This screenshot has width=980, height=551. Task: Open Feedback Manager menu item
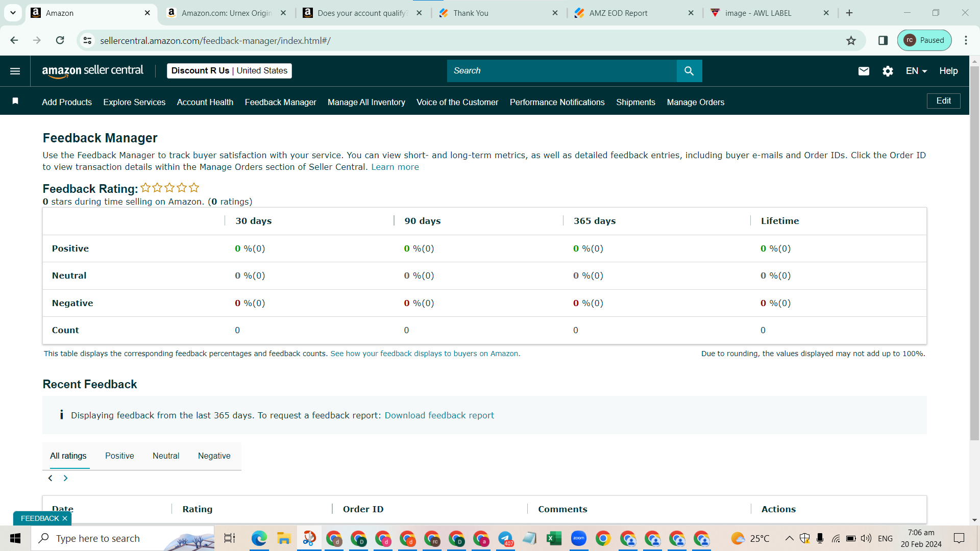point(280,102)
